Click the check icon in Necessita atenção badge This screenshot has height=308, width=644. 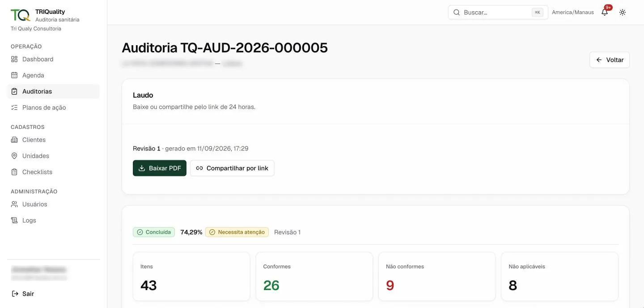pos(212,232)
